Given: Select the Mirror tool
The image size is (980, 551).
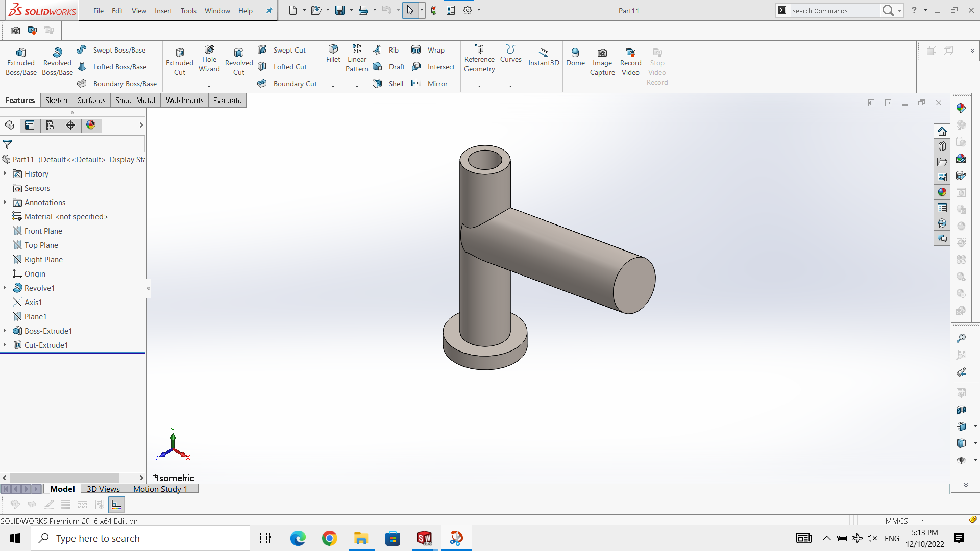Looking at the screenshot, I should pos(430,84).
